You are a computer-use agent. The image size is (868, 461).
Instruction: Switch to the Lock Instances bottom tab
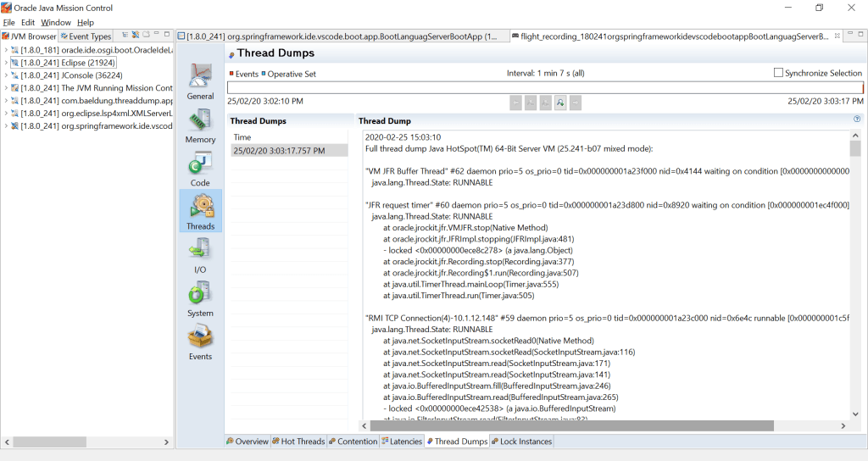522,441
